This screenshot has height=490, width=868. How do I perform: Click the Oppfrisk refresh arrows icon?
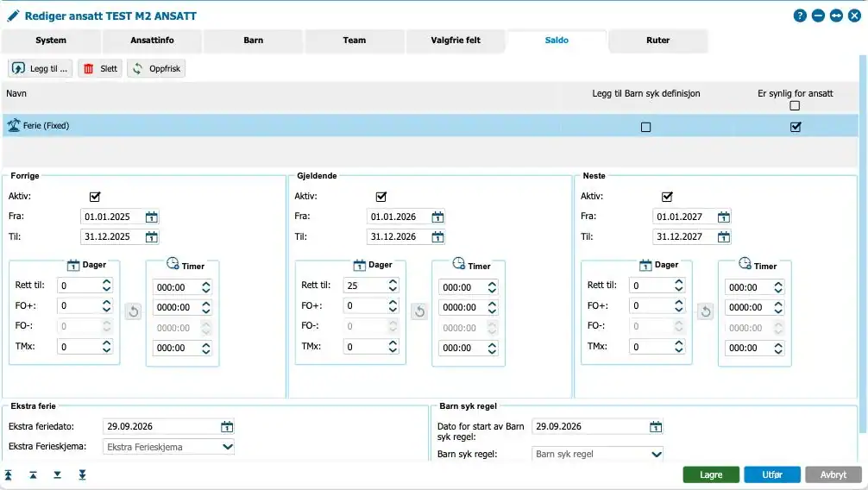point(137,69)
